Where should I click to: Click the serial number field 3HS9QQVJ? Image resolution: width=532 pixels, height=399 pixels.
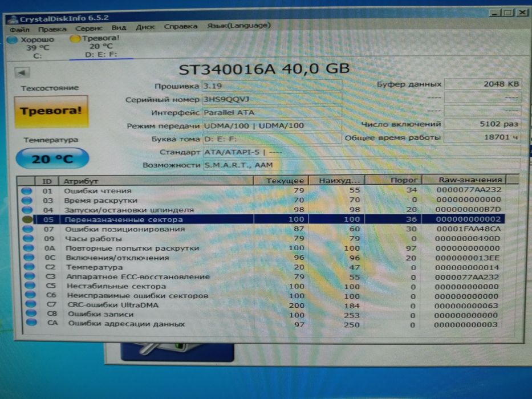coord(272,99)
